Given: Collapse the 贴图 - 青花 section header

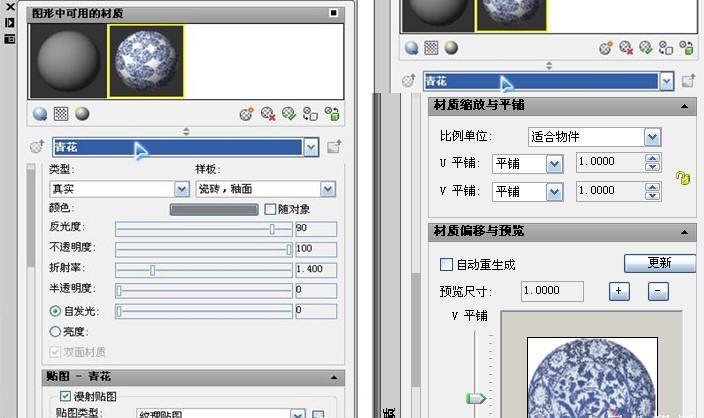Looking at the screenshot, I should coord(331,377).
